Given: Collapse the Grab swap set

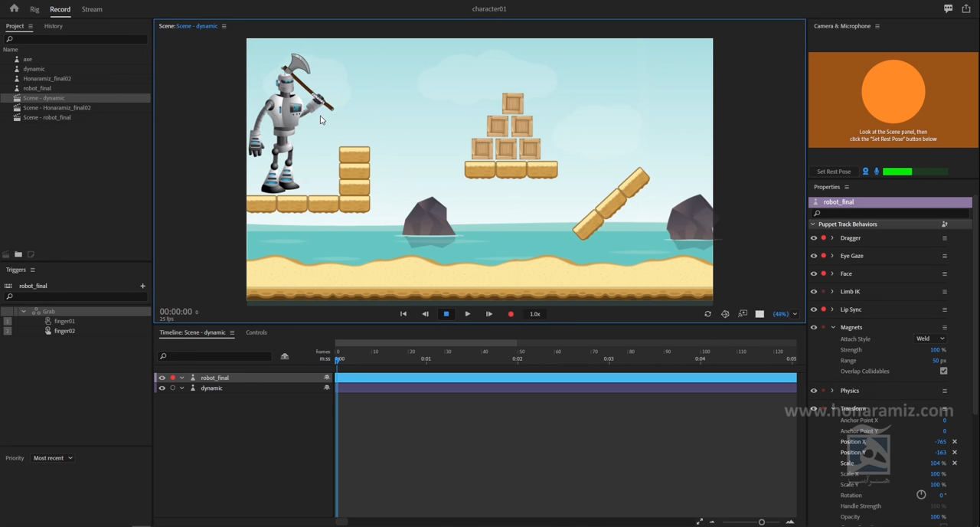Looking at the screenshot, I should click(24, 312).
